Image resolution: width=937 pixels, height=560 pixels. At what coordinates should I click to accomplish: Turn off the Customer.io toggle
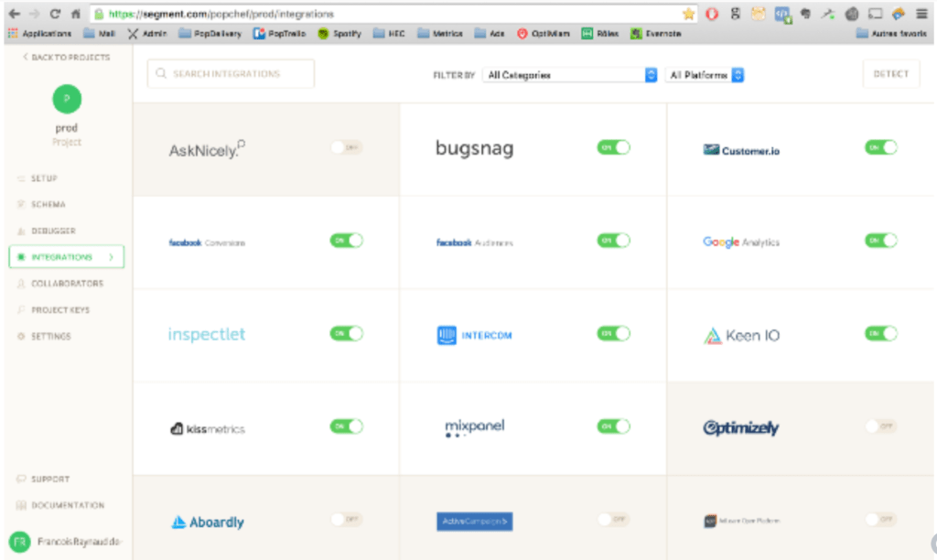tap(881, 147)
